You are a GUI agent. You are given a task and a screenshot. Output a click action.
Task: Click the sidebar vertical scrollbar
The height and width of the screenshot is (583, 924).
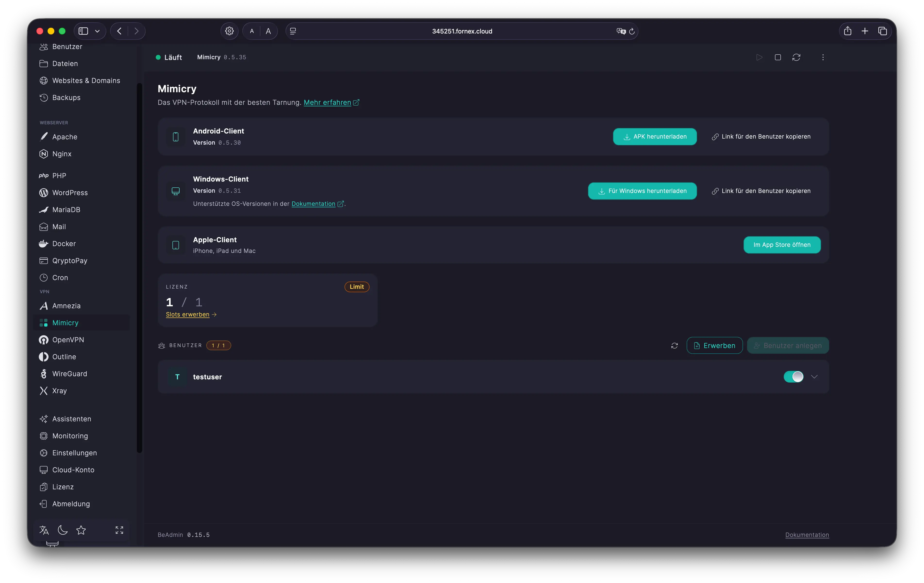(140, 268)
